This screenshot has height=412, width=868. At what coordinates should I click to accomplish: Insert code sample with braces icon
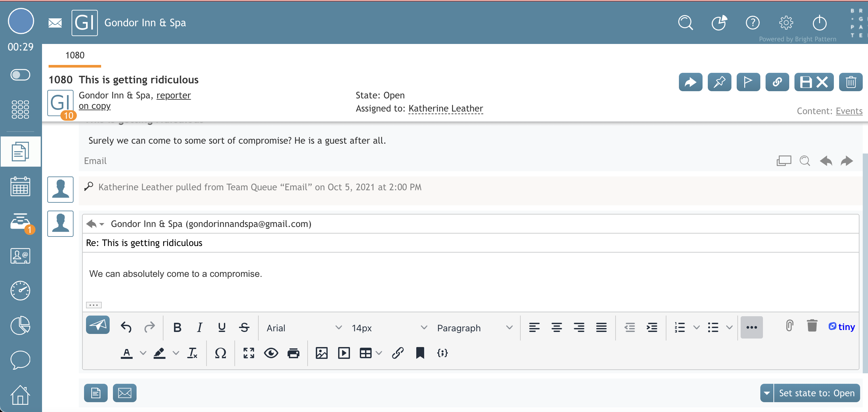coord(442,353)
